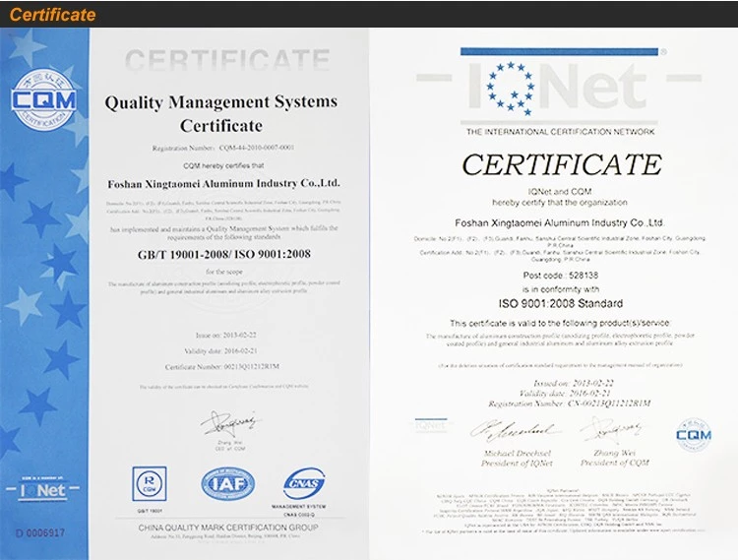The height and width of the screenshot is (560, 738).
Task: Click "President of CQM" caption
Action: tap(614, 464)
